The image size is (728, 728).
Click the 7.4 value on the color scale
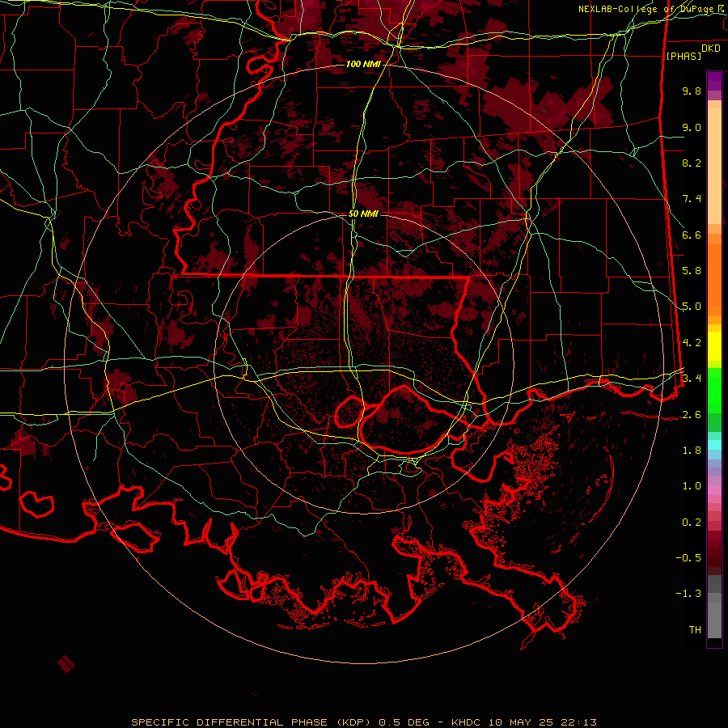(692, 199)
